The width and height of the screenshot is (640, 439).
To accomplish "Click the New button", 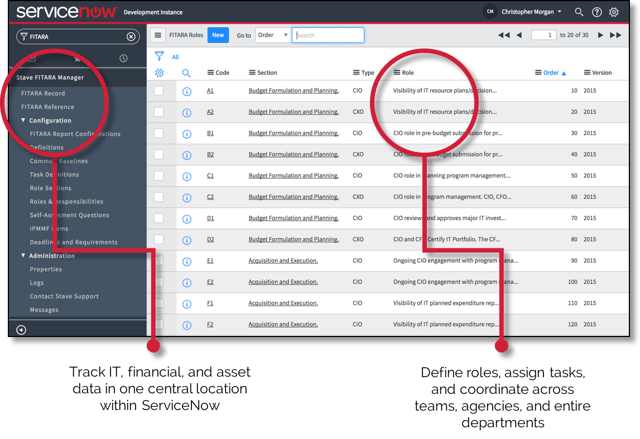I will coord(218,35).
